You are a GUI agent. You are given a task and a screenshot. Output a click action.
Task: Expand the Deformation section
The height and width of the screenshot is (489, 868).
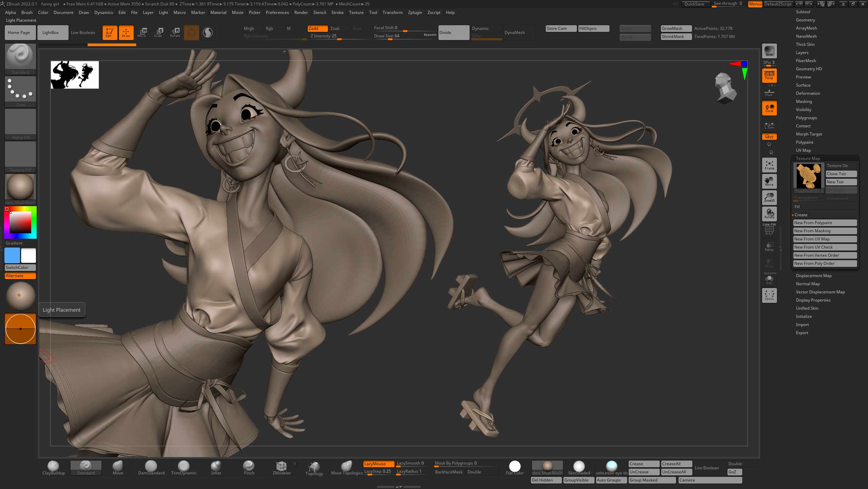tap(808, 93)
